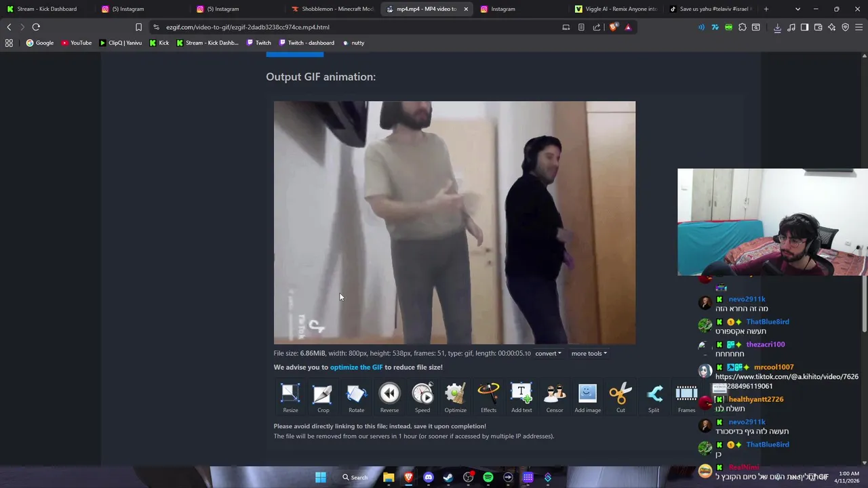Open the Brave VPN shield icon
Screen dimensions: 868x488
coord(846,27)
